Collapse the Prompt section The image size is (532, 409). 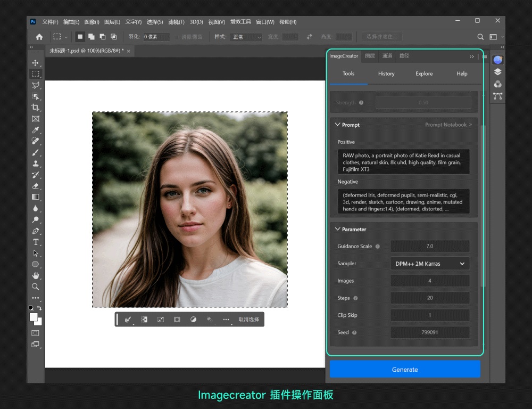click(x=337, y=125)
